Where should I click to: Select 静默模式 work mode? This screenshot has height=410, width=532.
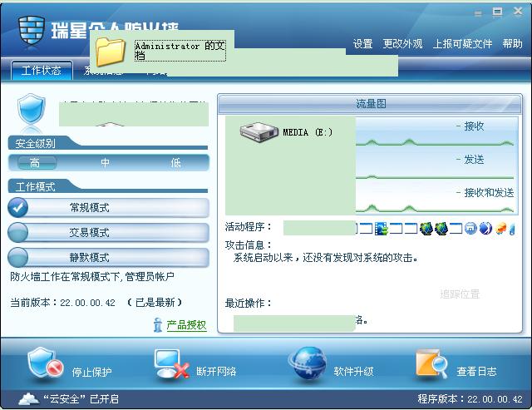coord(108,258)
